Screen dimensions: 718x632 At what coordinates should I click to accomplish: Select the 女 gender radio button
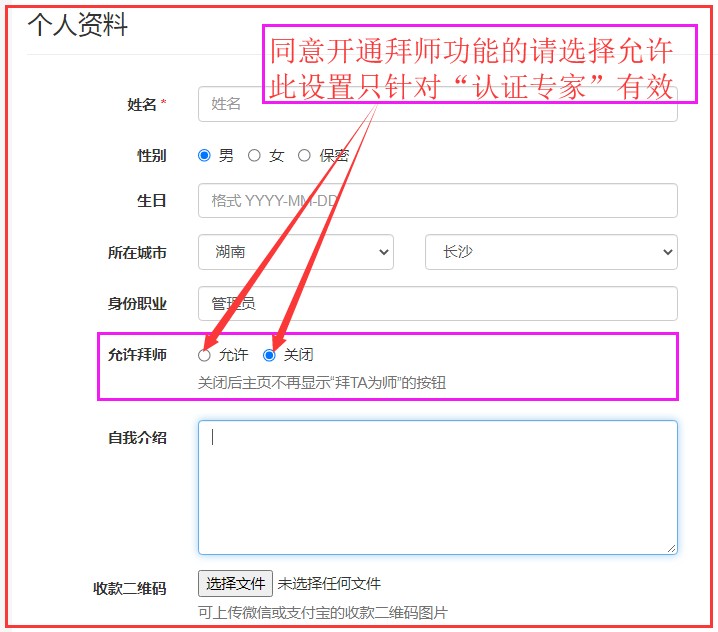[x=254, y=156]
